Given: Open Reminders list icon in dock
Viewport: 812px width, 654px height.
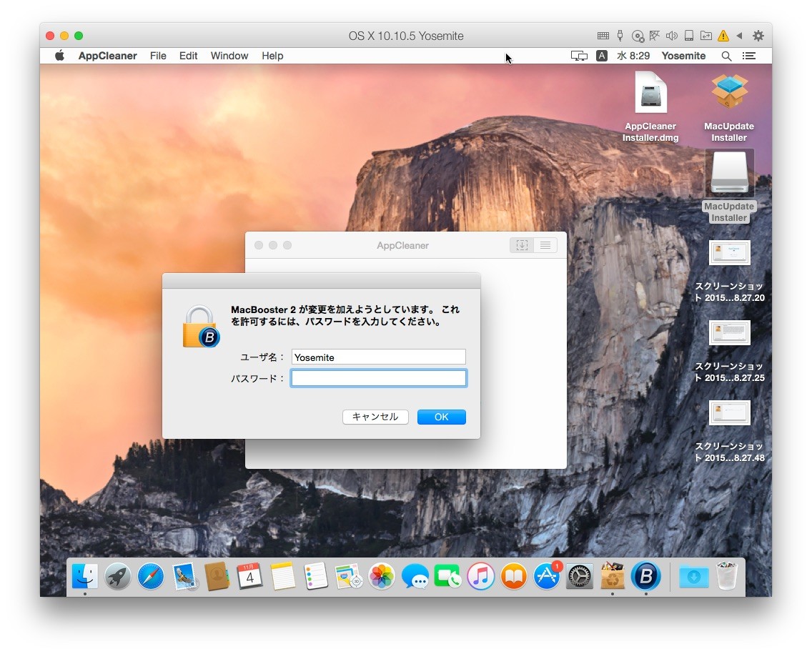Looking at the screenshot, I should pos(316,576).
